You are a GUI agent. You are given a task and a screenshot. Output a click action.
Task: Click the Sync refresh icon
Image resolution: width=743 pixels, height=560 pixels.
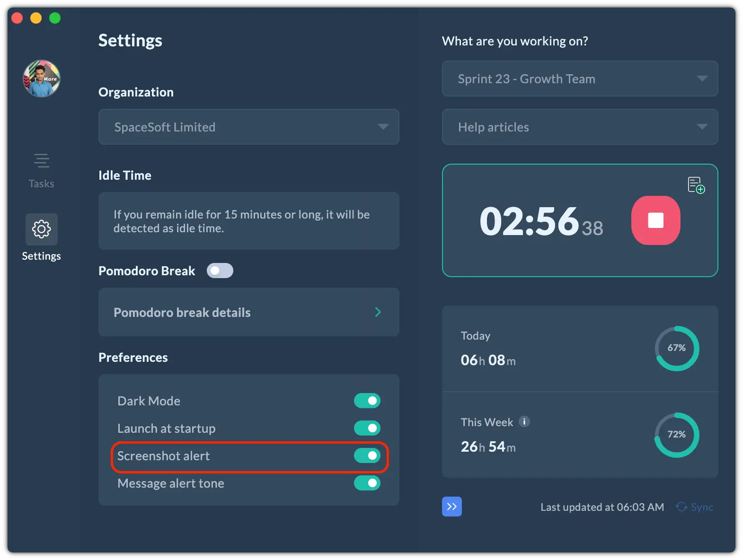681,507
